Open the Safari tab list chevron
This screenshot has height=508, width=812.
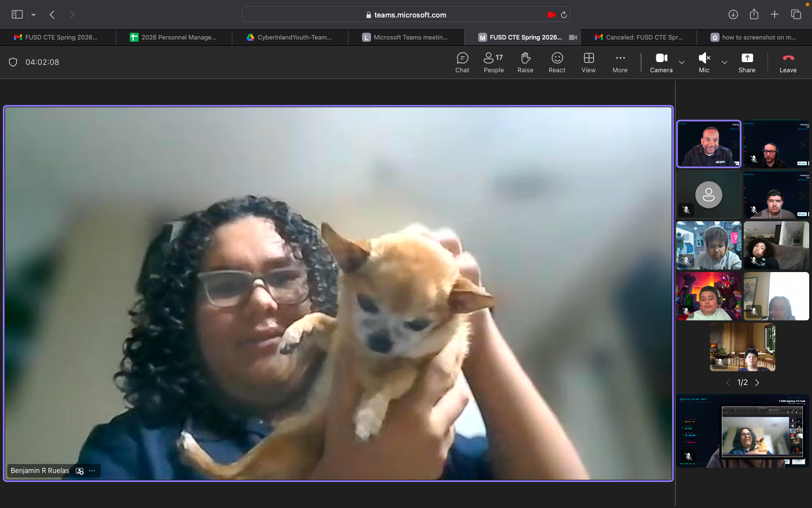point(33,15)
